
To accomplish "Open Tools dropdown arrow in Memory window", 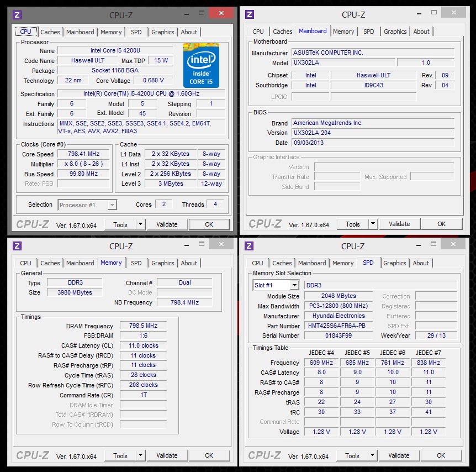I will pyautogui.click(x=140, y=455).
